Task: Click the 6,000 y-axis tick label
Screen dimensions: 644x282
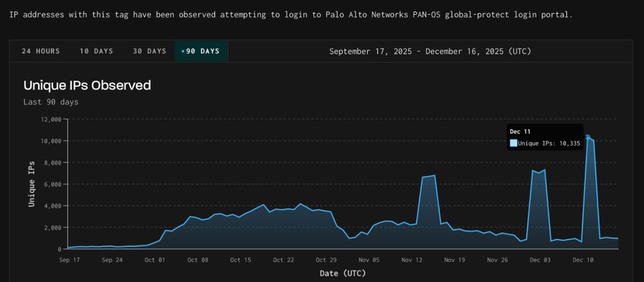Action: pos(53,185)
